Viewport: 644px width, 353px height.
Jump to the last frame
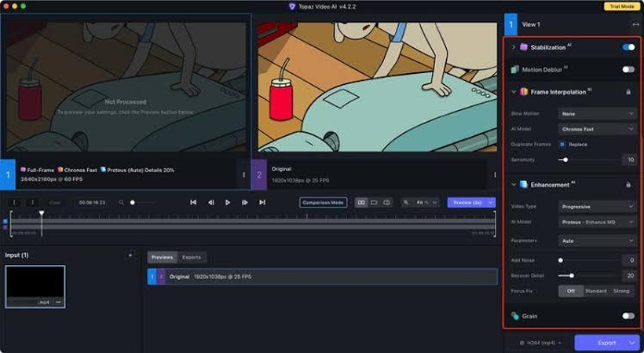[x=262, y=203]
